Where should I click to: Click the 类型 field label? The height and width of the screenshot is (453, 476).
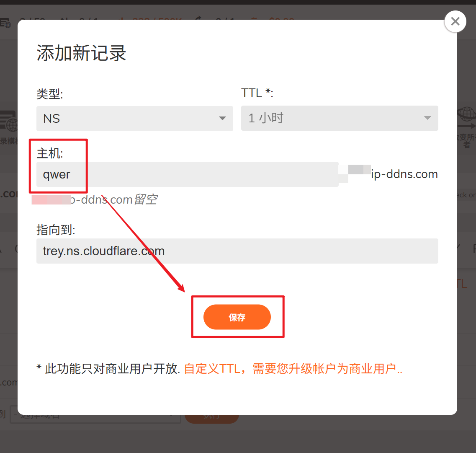click(50, 93)
